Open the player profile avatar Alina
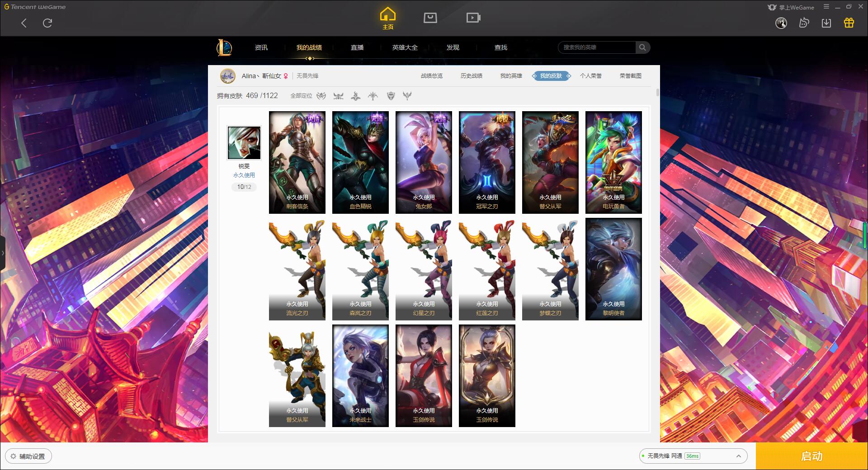The width and height of the screenshot is (868, 470). click(x=228, y=76)
